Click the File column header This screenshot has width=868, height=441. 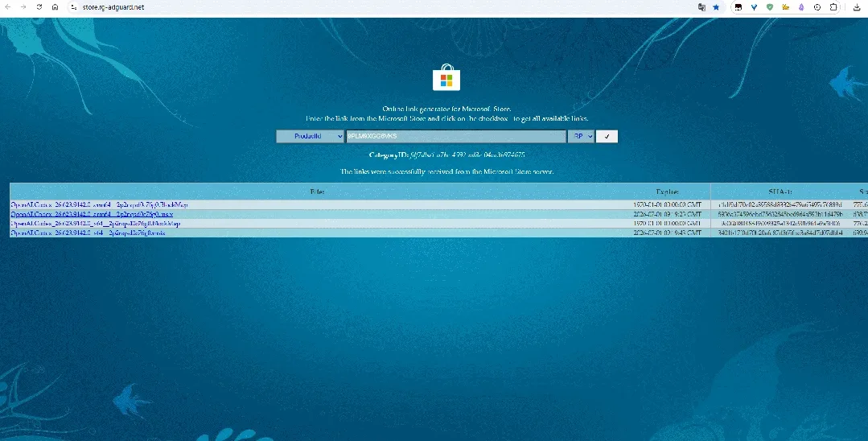317,192
